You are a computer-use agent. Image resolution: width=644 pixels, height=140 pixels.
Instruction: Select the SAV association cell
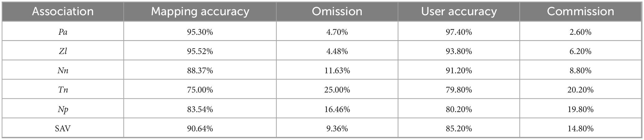pos(63,128)
